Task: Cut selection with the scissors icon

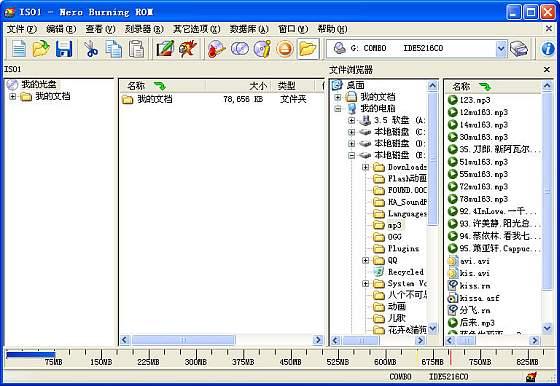Action: tap(91, 49)
